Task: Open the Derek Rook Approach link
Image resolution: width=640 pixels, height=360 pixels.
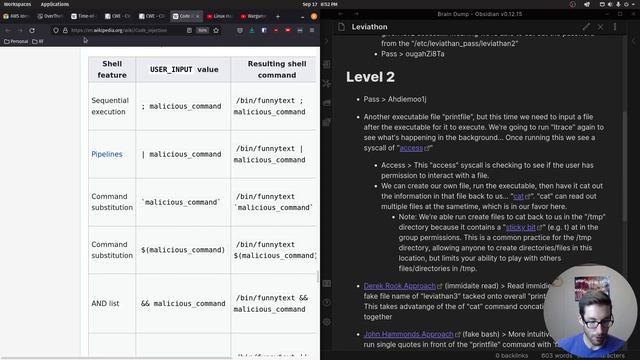Action: [400, 286]
